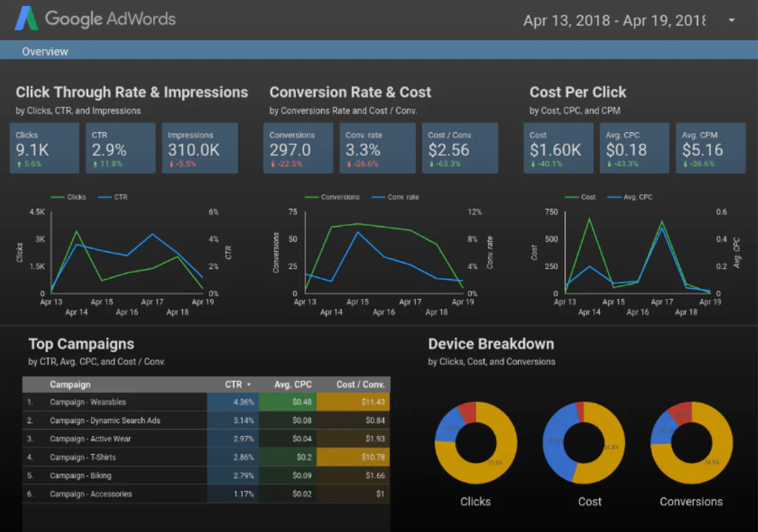Click the Click Through Rate & Impressions heading
The image size is (758, 532).
point(131,92)
